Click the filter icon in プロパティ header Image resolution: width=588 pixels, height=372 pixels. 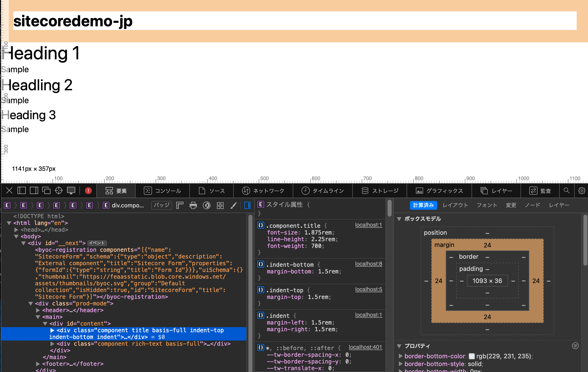pyautogui.click(x=575, y=346)
